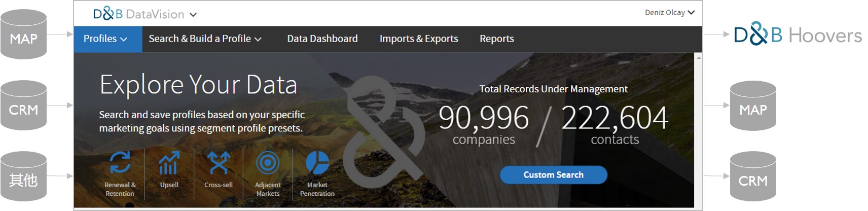Click the bottom-right CRM database cylinder
Viewport: 868px width, 211px height.
[x=753, y=177]
